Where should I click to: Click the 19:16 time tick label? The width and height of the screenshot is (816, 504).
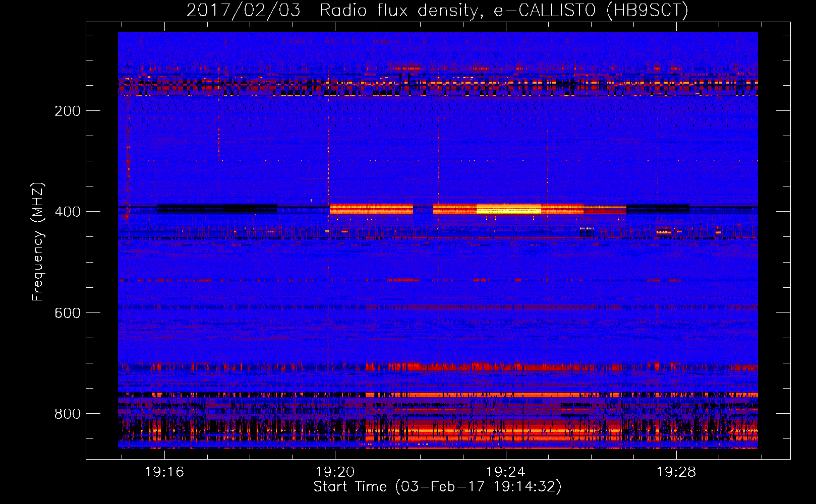point(164,472)
